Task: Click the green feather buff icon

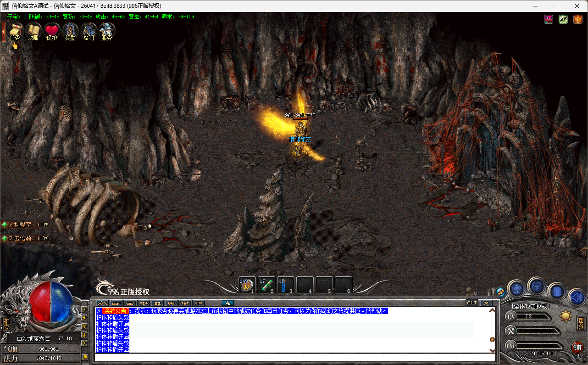Action: click(x=563, y=19)
